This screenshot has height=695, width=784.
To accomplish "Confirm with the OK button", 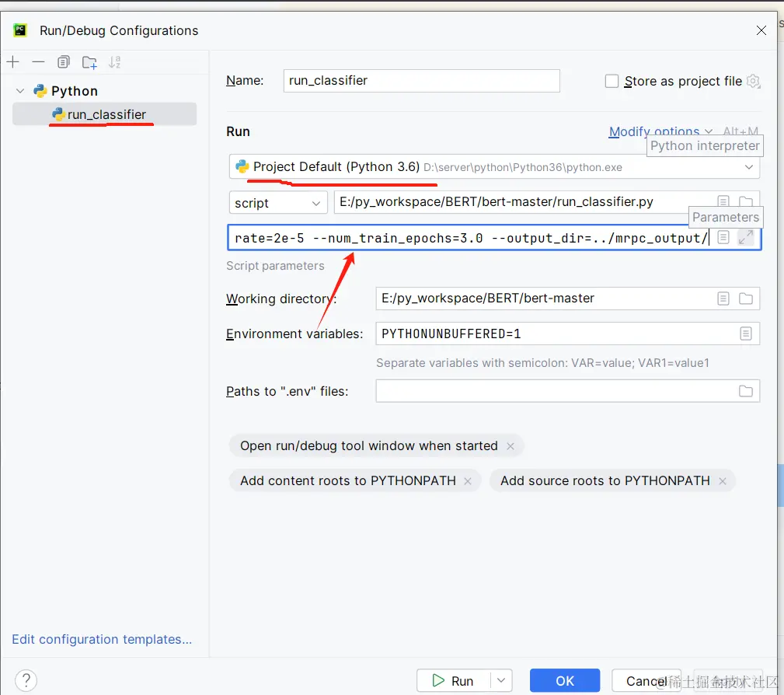I will click(x=565, y=680).
